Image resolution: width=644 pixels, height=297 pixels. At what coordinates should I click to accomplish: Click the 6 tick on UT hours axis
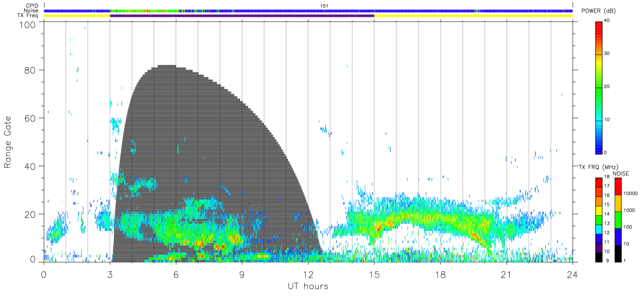176,273
